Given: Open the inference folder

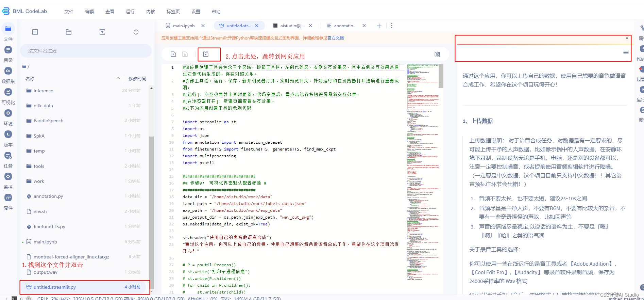Looking at the screenshot, I should point(84,91).
